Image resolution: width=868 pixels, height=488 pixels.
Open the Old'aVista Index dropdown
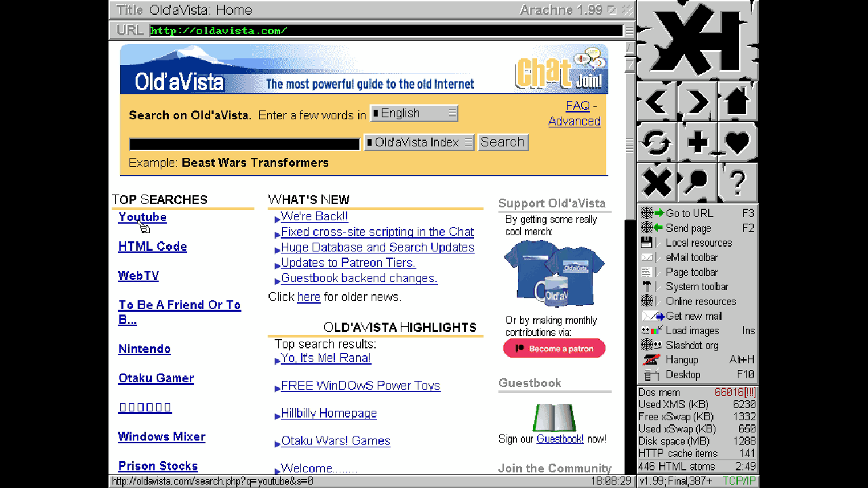[x=418, y=142]
